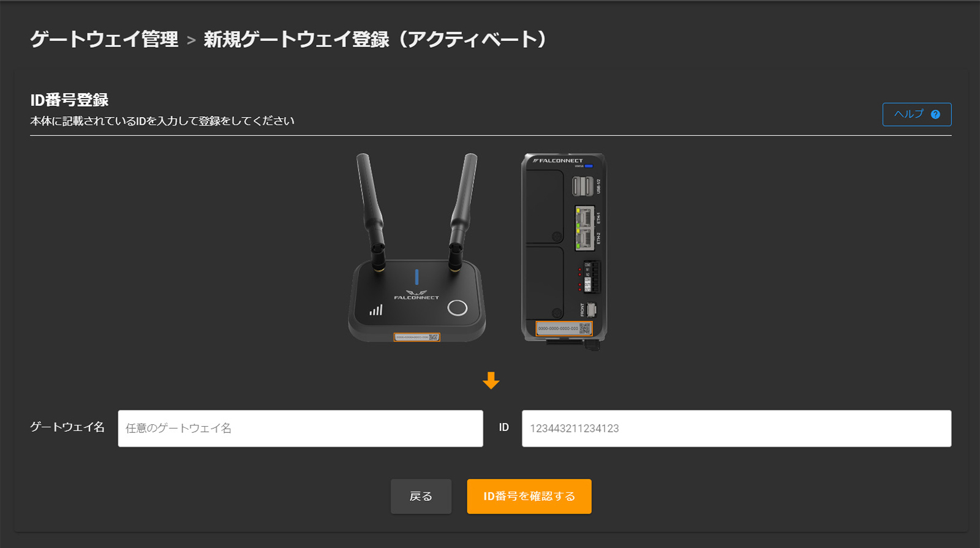Open ゲートウェイ管理 breadcrumb link
This screenshot has height=548, width=980.
[x=104, y=39]
